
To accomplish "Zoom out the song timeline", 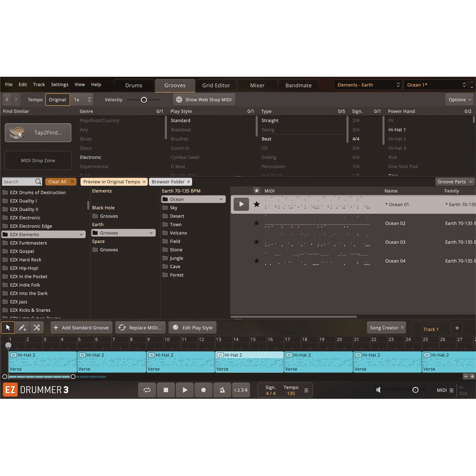I will (x=466, y=376).
